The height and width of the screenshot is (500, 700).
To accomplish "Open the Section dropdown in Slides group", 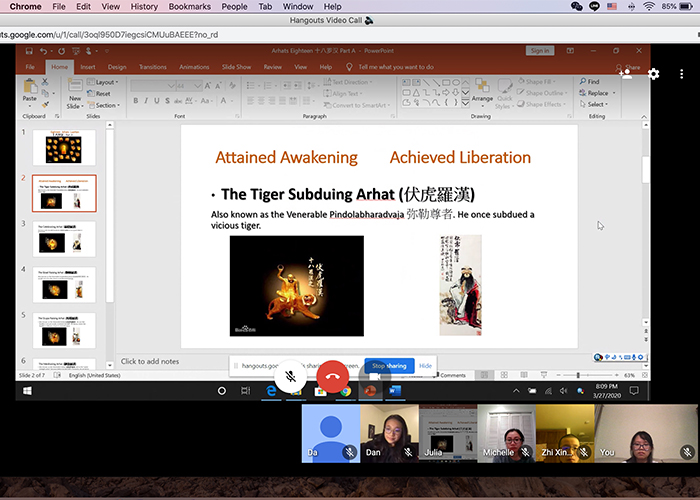I will pos(106,105).
